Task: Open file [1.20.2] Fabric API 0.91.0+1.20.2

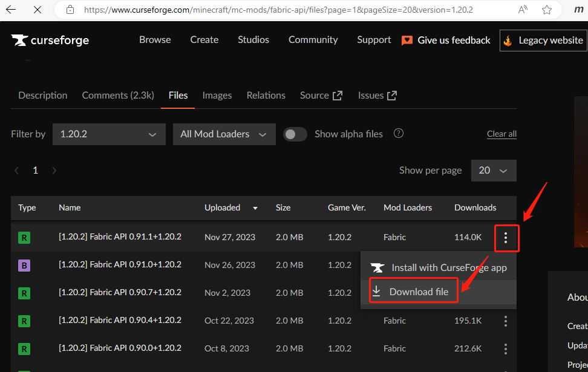Action: click(120, 264)
